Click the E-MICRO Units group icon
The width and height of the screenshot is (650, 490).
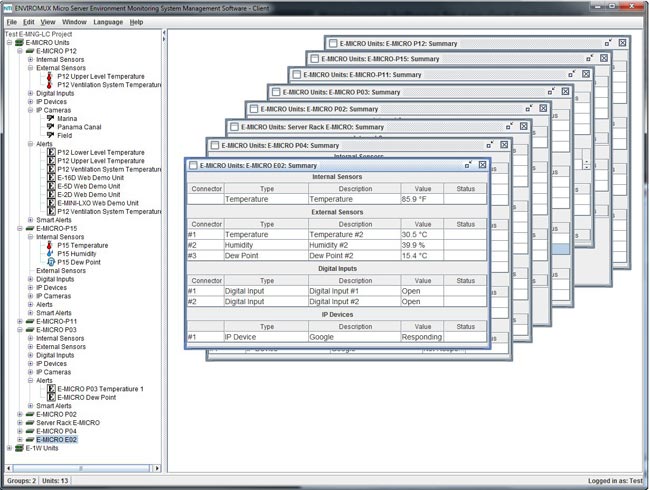[19, 43]
